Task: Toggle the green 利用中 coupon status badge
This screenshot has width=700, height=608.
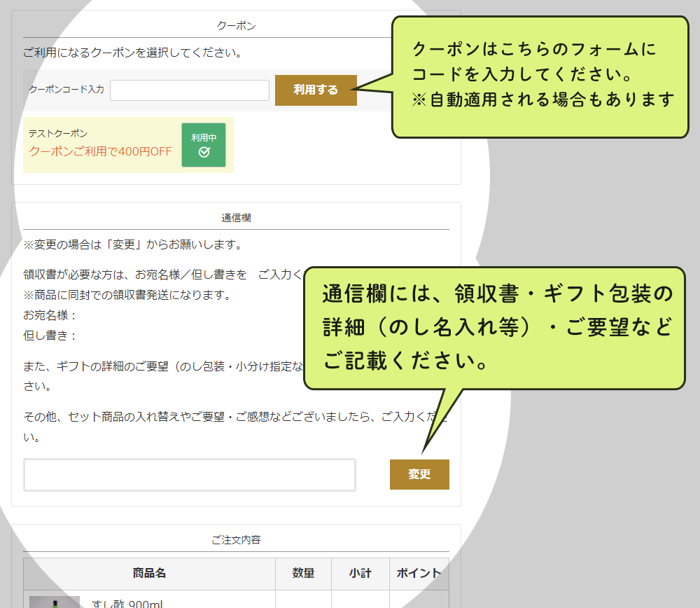Action: coord(203,145)
